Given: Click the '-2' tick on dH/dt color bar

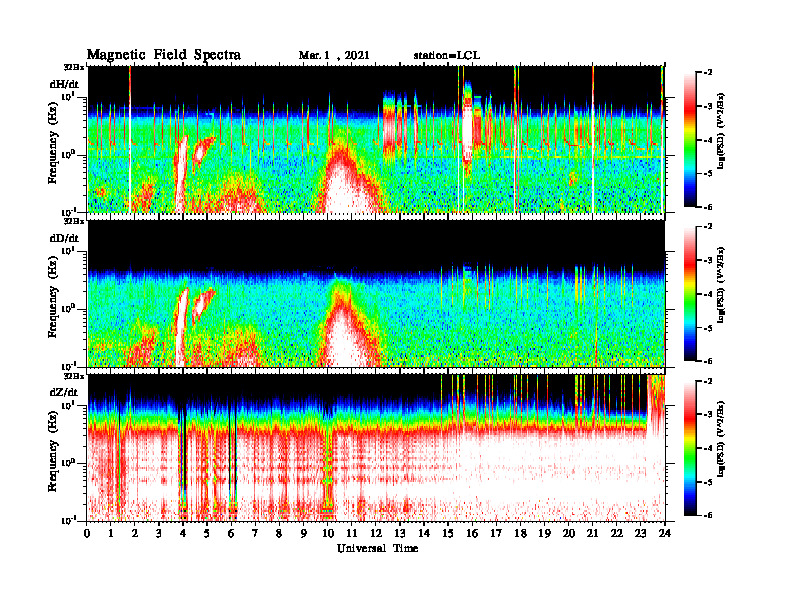Looking at the screenshot, I should (x=708, y=73).
